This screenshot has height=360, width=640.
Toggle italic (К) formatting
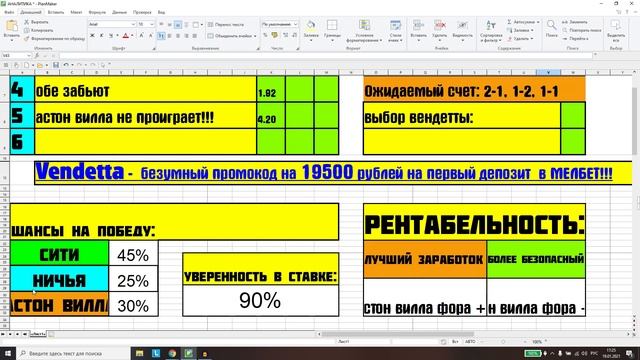tap(102, 36)
